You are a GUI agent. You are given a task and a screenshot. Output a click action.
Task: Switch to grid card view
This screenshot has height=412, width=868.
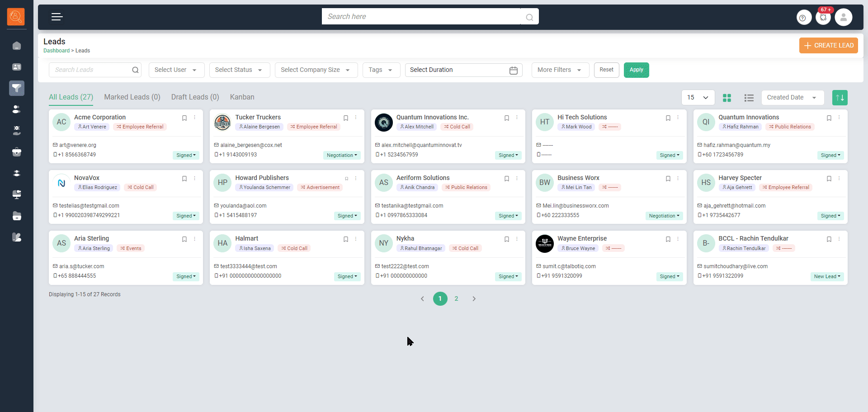tap(727, 98)
